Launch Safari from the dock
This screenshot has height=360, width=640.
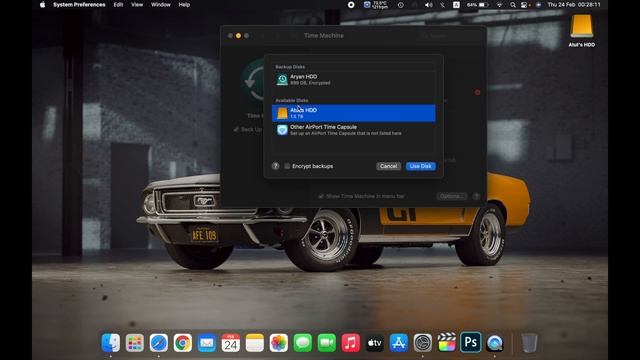159,343
